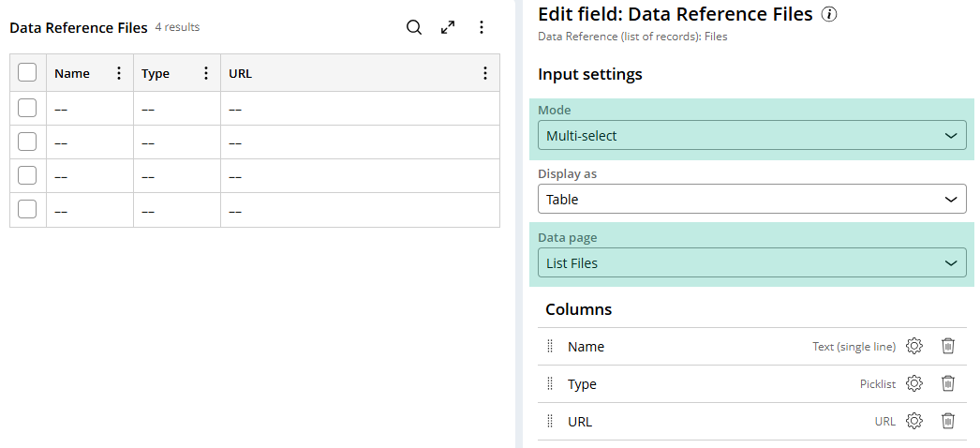Open settings gear for Type column
980x448 pixels.
click(914, 384)
